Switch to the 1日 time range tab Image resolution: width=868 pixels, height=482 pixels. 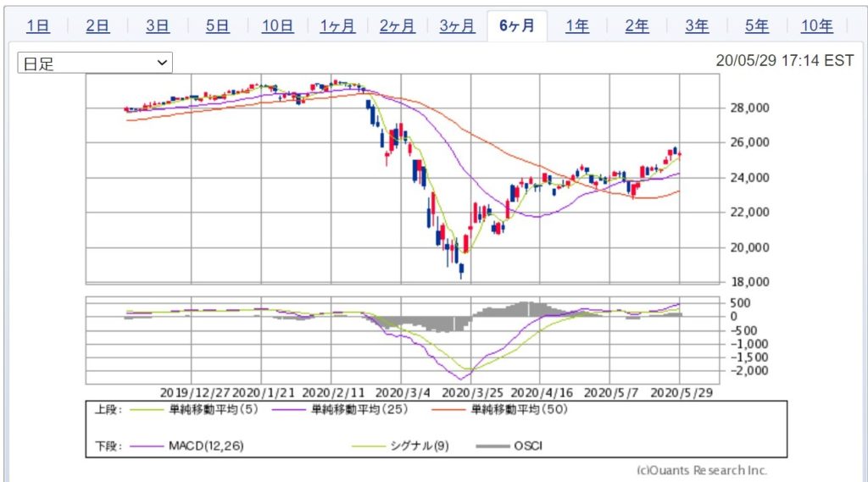point(38,26)
